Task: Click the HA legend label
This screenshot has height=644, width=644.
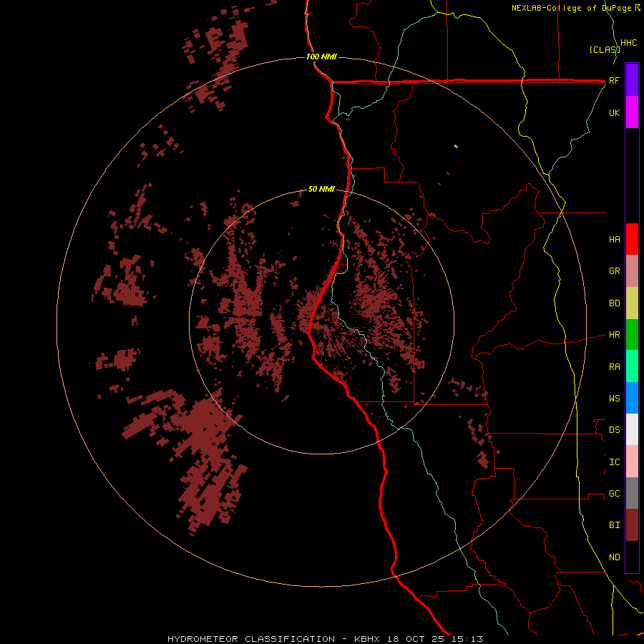Action: 614,239
